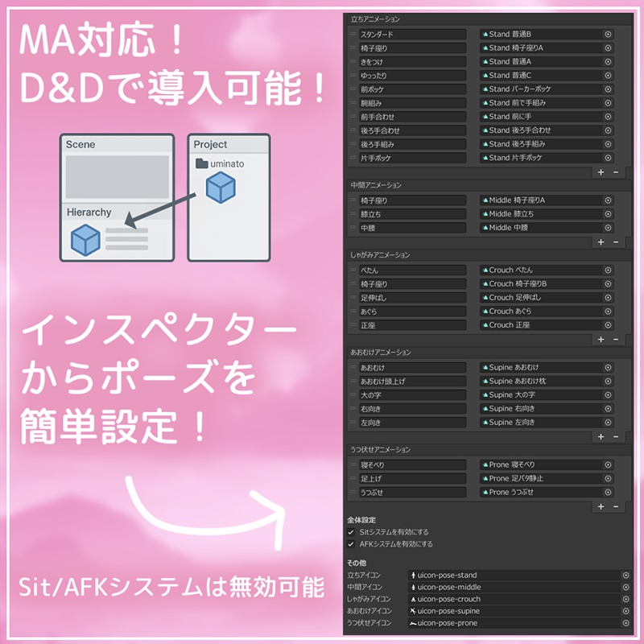Click the prefab cube in Hierarchy diagram
Viewport: 644px width, 644px height.
(x=85, y=240)
